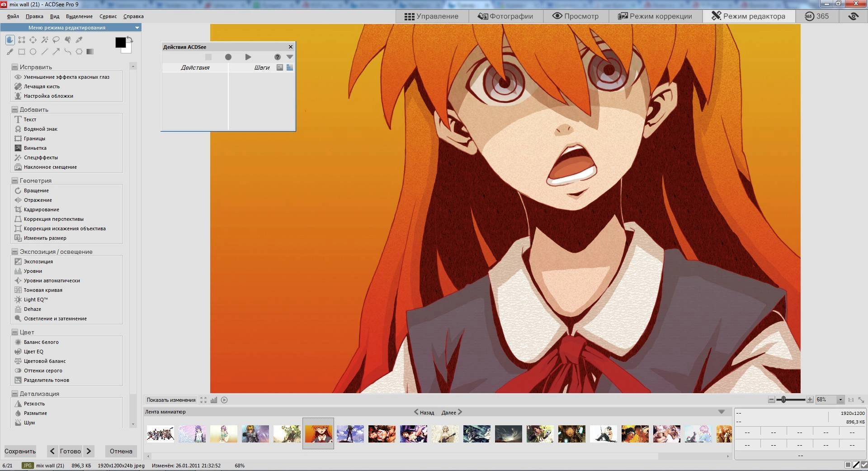Select the rectangle selection tool
This screenshot has width=868, height=471.
22,40
